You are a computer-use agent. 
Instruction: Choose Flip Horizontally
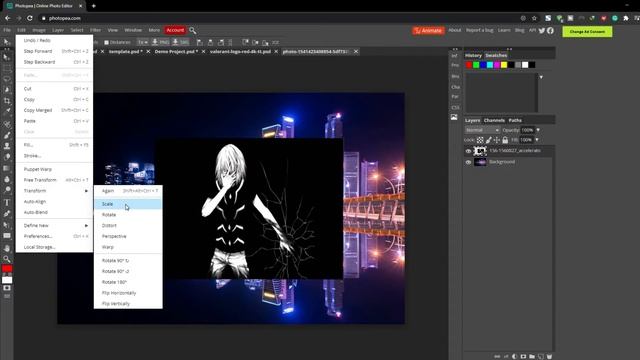coord(128,293)
